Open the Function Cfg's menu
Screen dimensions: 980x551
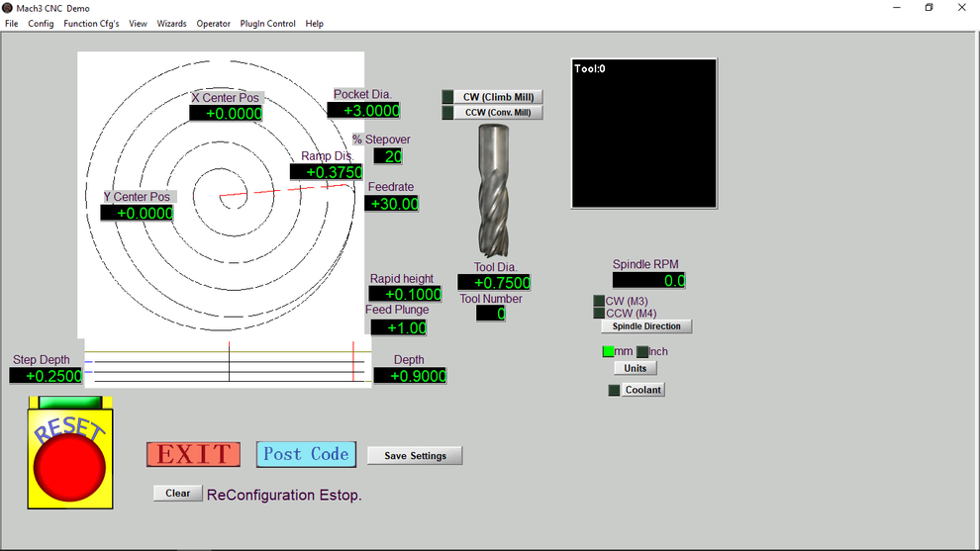coord(91,24)
